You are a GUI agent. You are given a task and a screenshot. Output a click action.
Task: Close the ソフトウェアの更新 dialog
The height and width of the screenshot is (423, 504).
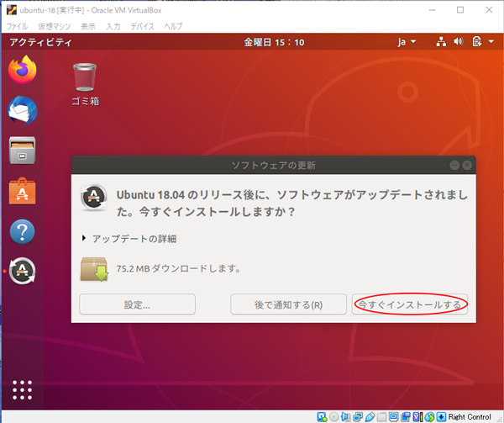tap(467, 166)
